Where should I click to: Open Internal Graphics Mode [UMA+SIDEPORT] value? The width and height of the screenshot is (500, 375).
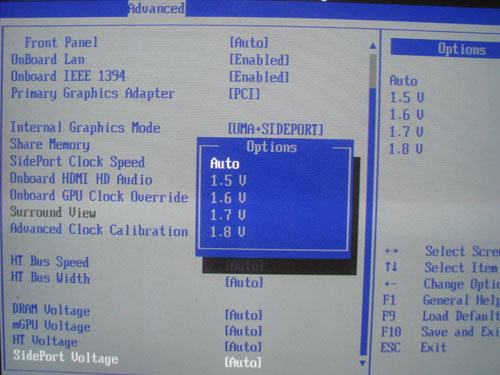click(276, 129)
